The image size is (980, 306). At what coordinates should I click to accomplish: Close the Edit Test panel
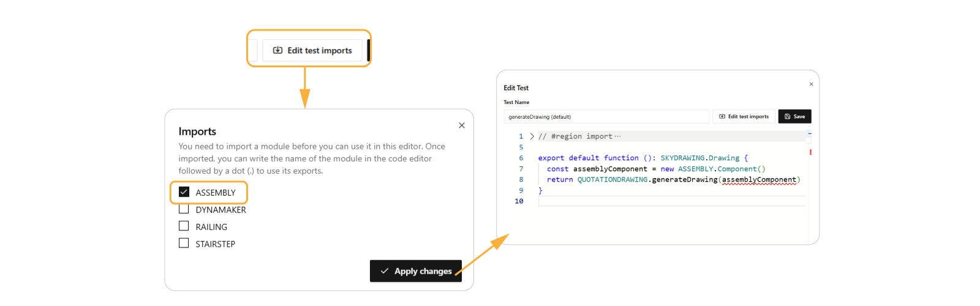coord(811,84)
